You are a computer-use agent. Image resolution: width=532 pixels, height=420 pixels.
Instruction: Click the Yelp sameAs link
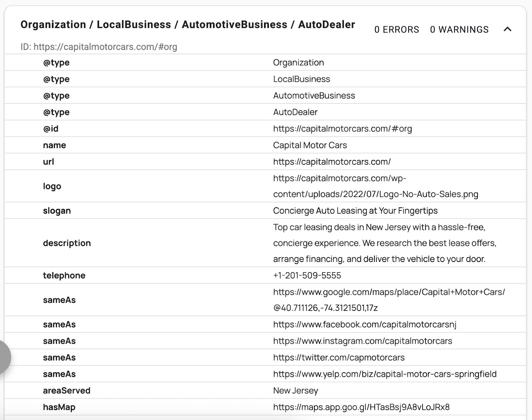[385, 374]
